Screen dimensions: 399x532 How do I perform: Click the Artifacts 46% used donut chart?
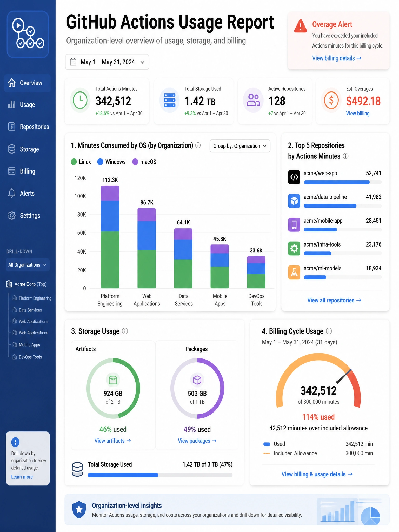[113, 388]
